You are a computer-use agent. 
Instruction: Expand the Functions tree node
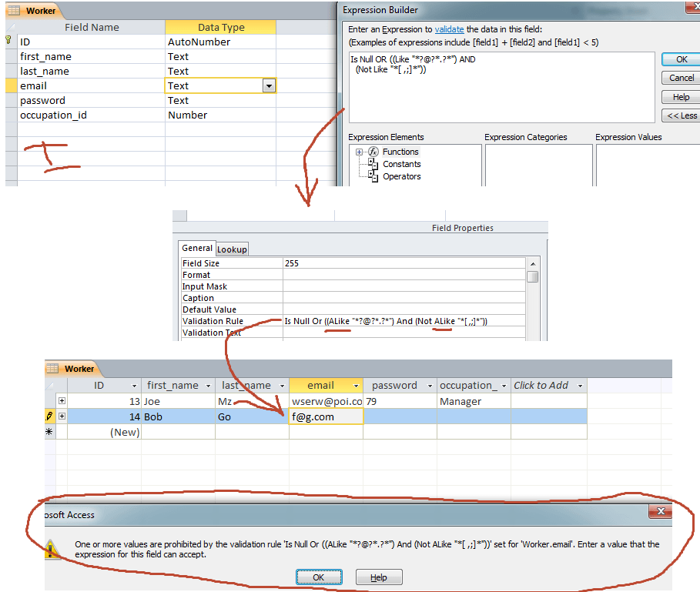(359, 152)
